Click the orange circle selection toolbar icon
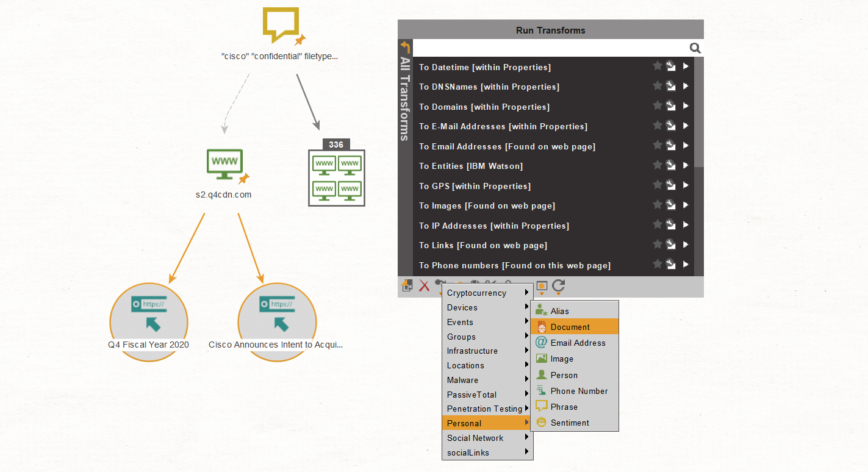The width and height of the screenshot is (868, 472). point(541,286)
